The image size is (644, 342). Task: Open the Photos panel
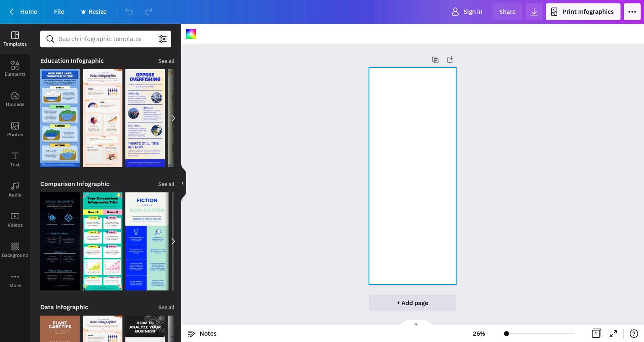15,129
